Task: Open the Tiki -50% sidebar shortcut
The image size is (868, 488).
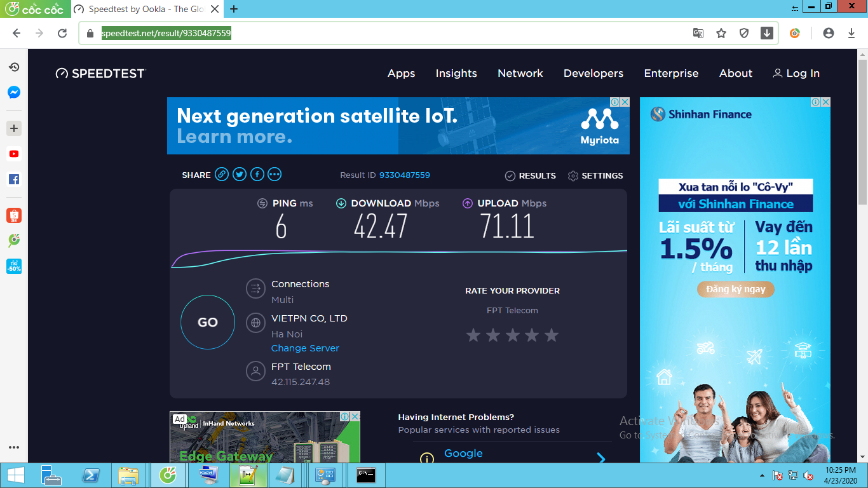Action: click(14, 266)
